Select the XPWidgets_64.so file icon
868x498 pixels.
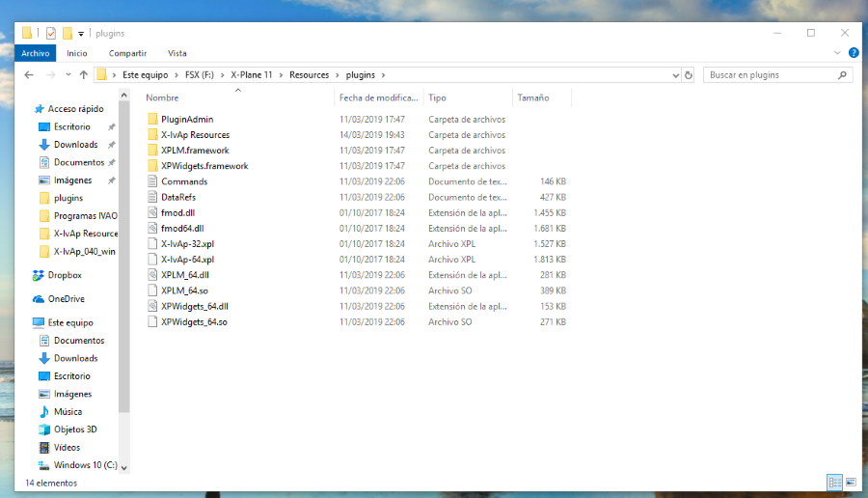point(152,321)
